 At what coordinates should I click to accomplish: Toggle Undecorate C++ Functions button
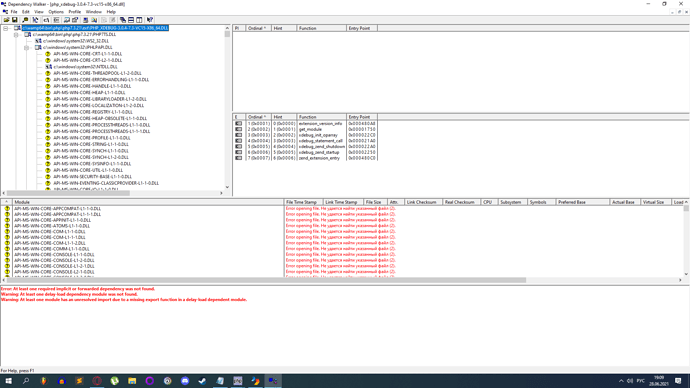tap(56, 20)
